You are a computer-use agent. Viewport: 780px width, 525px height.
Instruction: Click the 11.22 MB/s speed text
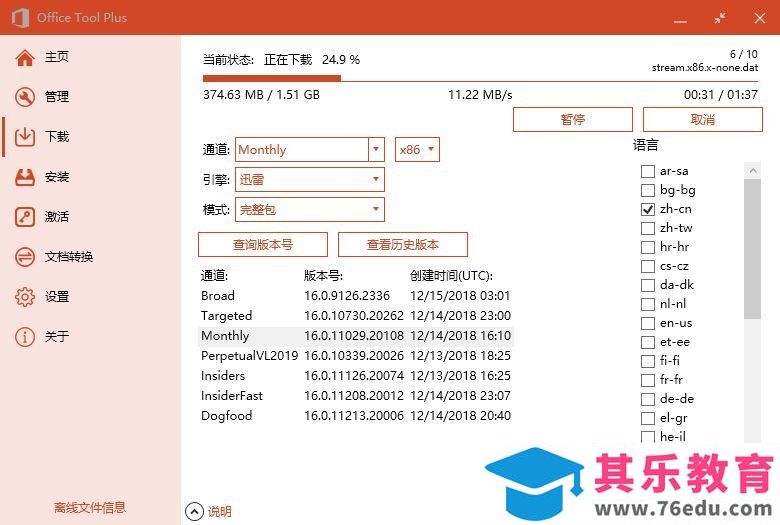[x=480, y=95]
